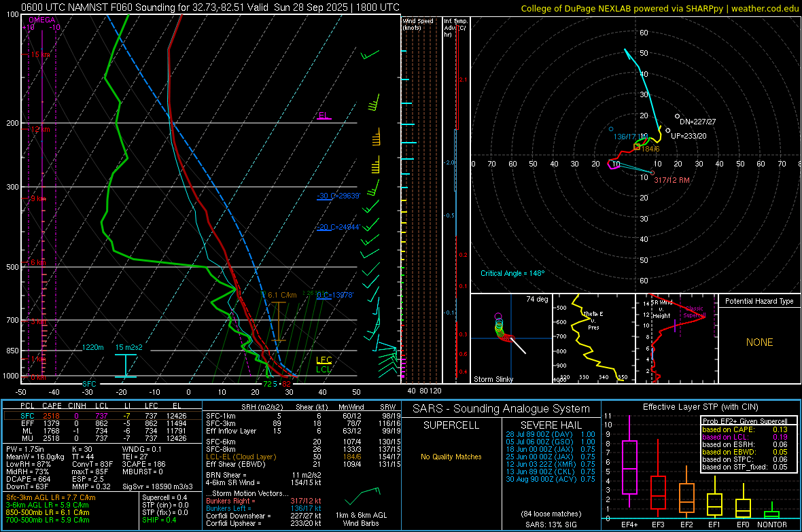Viewport: 802px width, 532px height.
Task: Click the 0 C=13978' height label
Action: pos(334,295)
